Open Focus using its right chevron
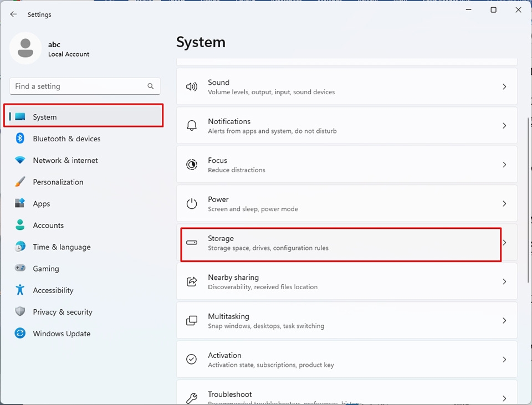 point(504,165)
